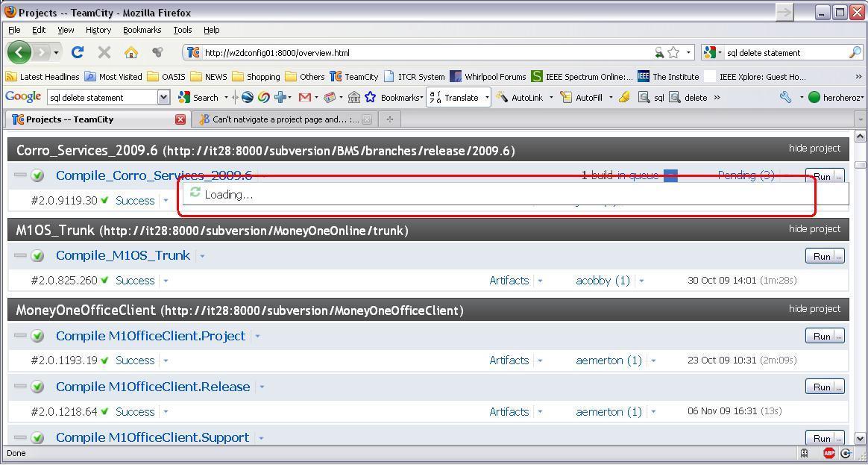Screen dimensions: 868x465
Task: Click the Google toolbar search input field
Action: (103, 98)
